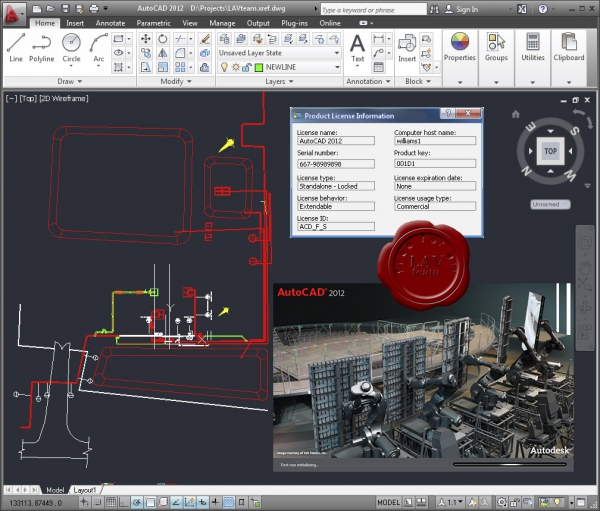The image size is (600, 511).
Task: Click the Linear Dimension icon
Action: pos(378,39)
